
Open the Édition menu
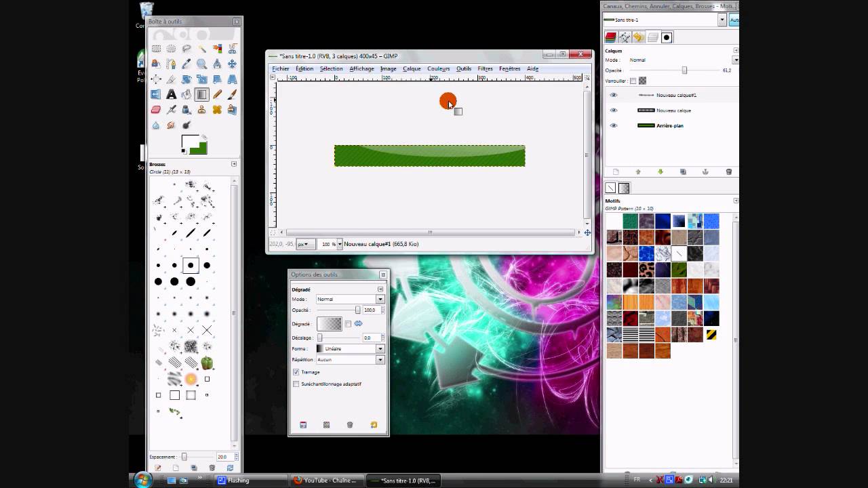[304, 68]
